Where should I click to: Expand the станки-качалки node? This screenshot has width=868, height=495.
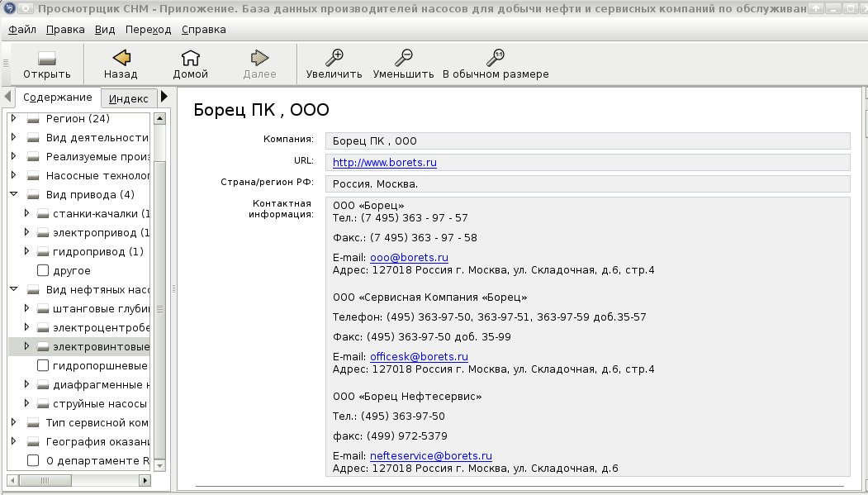point(26,213)
